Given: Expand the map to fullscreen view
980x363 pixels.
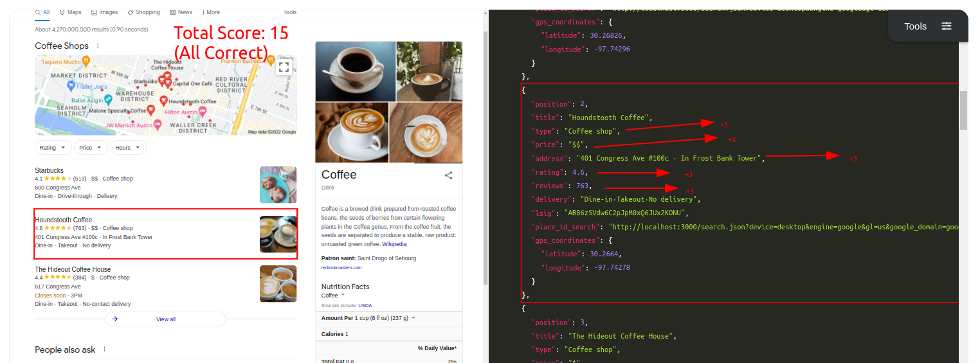Looking at the screenshot, I should [x=284, y=66].
